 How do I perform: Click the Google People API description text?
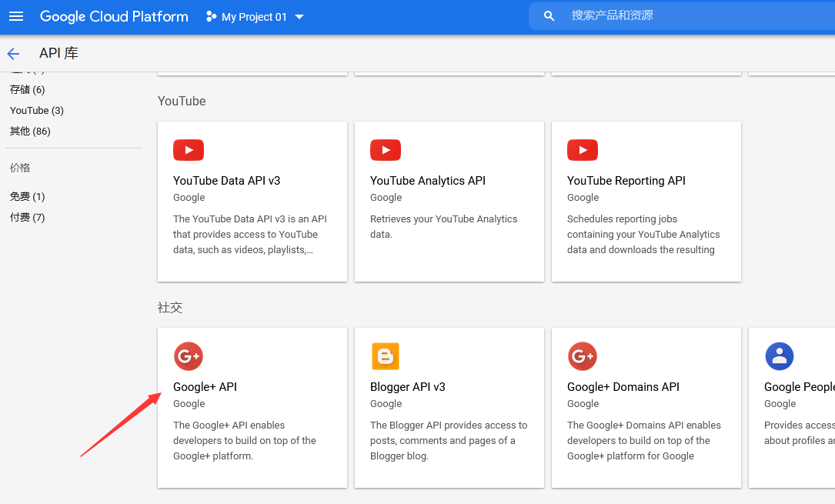(800, 432)
